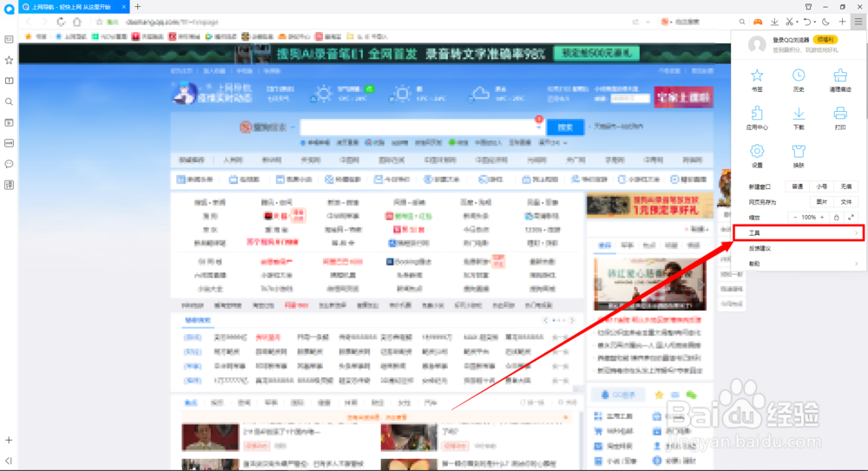
Task: Increase zoom with the plus button
Action: pos(822,218)
